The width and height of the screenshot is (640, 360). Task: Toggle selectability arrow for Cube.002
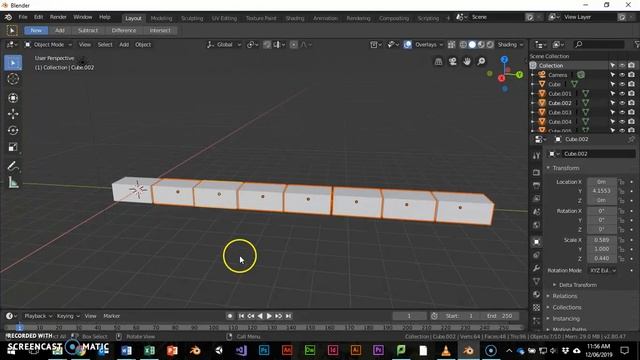[613, 103]
